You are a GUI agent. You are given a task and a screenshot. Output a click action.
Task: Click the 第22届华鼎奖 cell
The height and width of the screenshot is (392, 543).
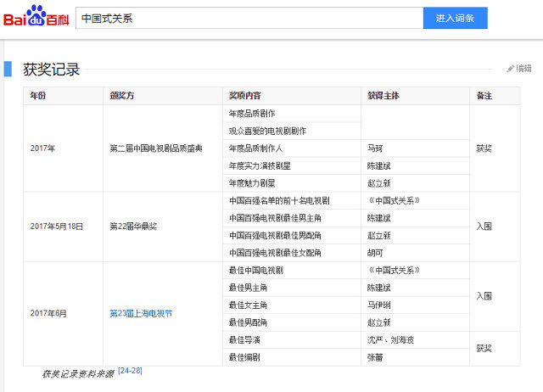163,227
